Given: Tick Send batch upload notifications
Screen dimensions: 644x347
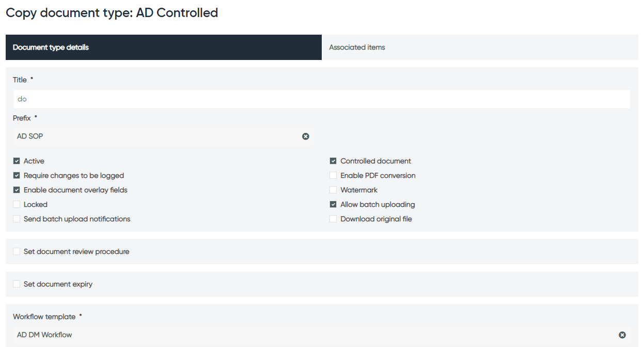Looking at the screenshot, I should pyautogui.click(x=17, y=219).
